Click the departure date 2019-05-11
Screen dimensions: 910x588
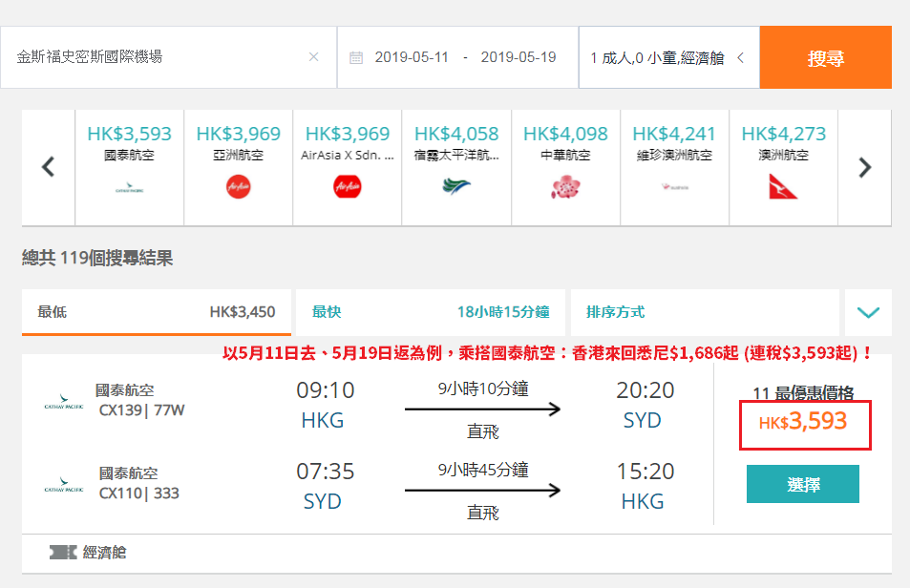point(412,57)
